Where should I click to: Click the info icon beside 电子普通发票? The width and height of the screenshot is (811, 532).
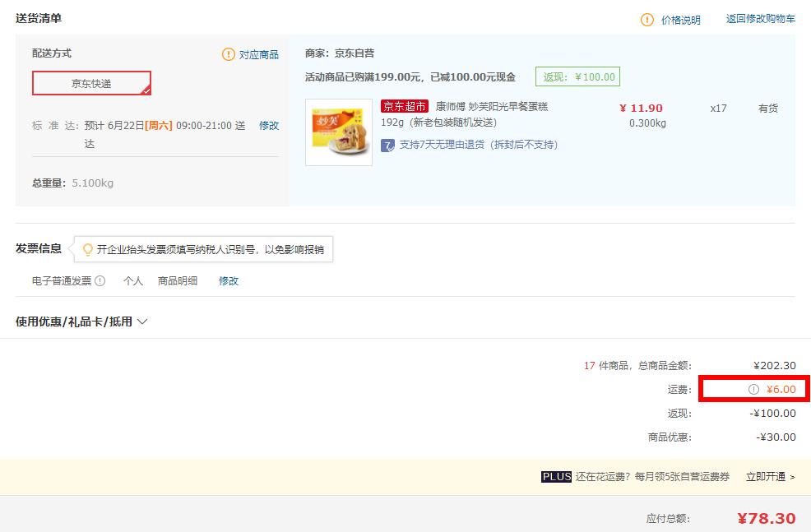pos(100,280)
